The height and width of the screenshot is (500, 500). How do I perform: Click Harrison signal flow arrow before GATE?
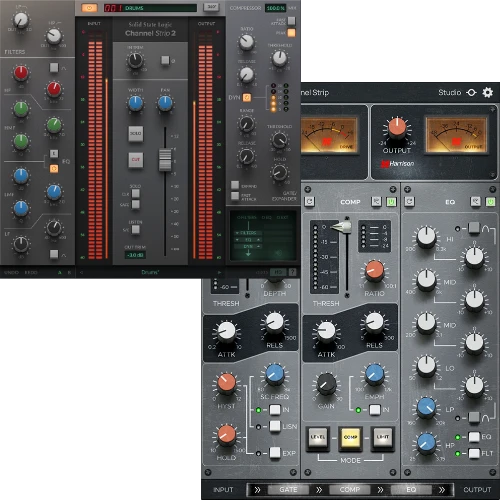(257, 490)
